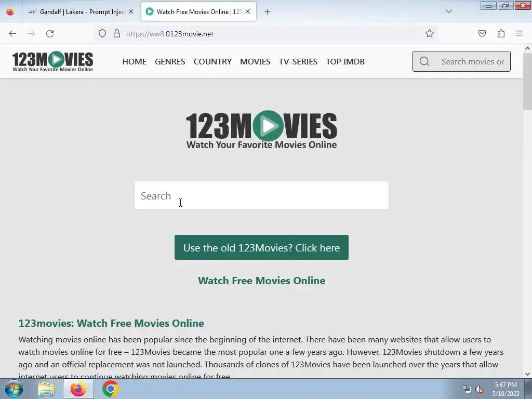Image resolution: width=532 pixels, height=399 pixels.
Task: Open the Extensions puzzle icon
Action: pyautogui.click(x=501, y=33)
